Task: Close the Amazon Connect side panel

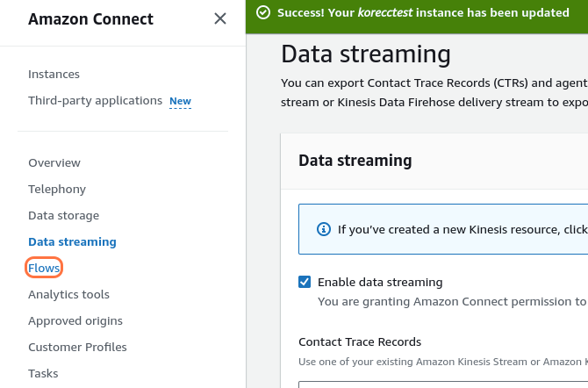Action: click(x=220, y=18)
